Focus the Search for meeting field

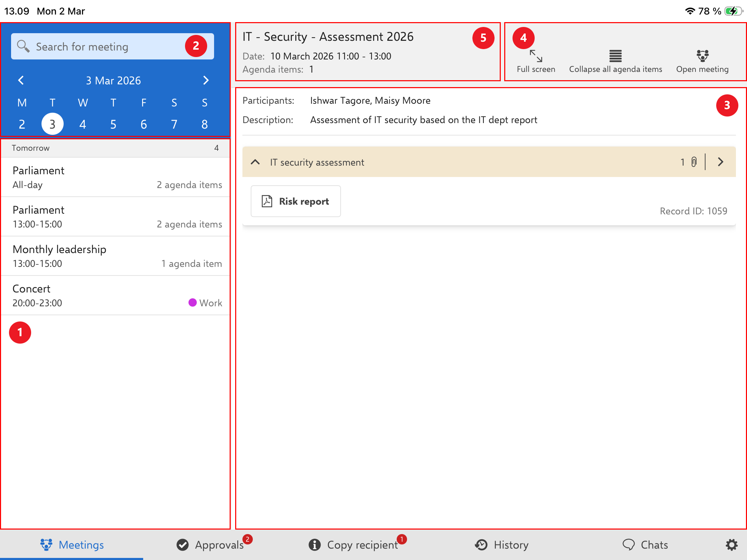tap(112, 46)
